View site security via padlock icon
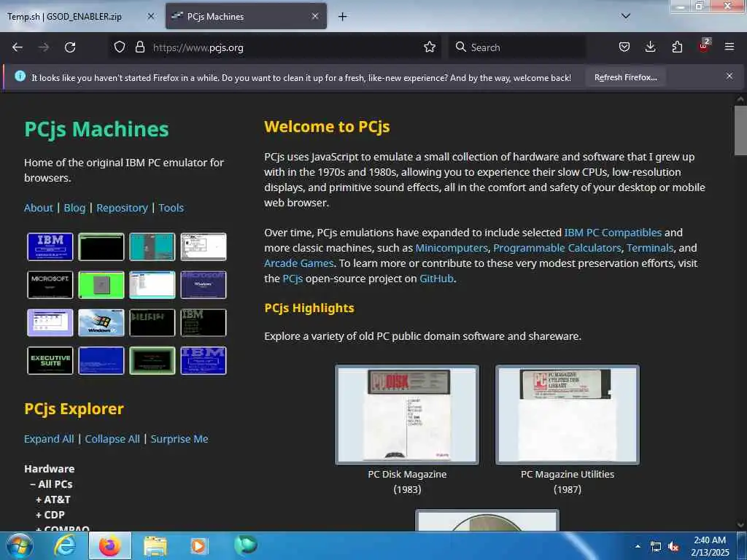 [x=139, y=47]
